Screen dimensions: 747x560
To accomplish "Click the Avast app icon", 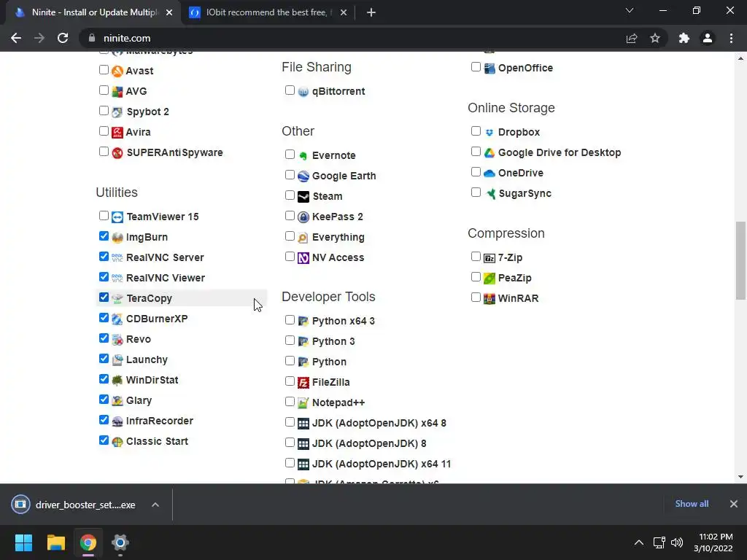I will pyautogui.click(x=117, y=71).
